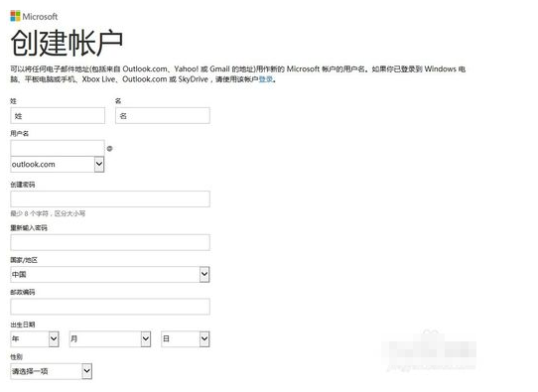Click the 创建密码 password field
Screen dimensions: 538x392
[110, 199]
